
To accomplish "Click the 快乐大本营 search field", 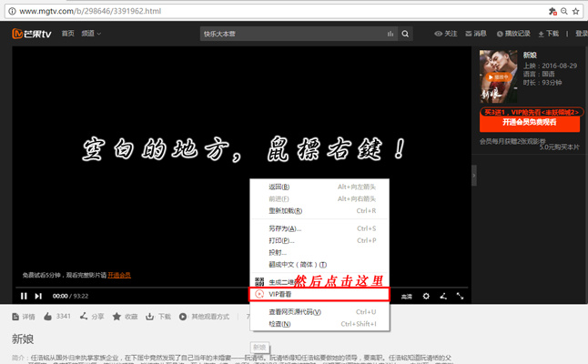I will [x=292, y=34].
